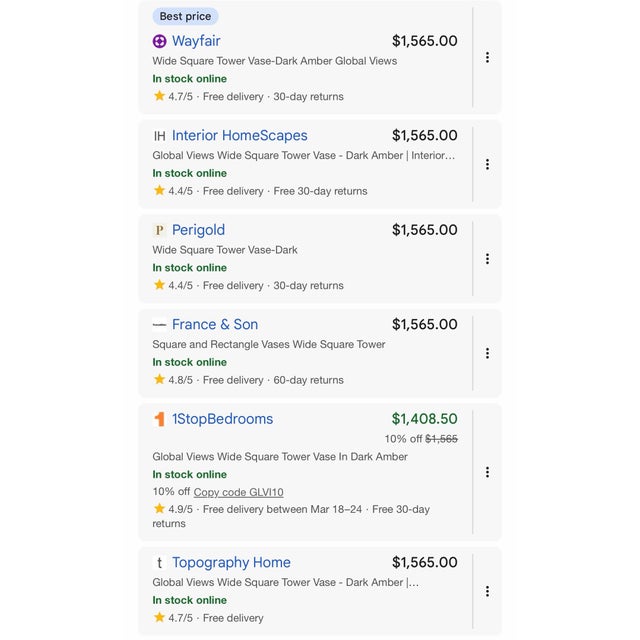Open three-dot menu for Topography Home listing
640x640 pixels.
[x=487, y=591]
